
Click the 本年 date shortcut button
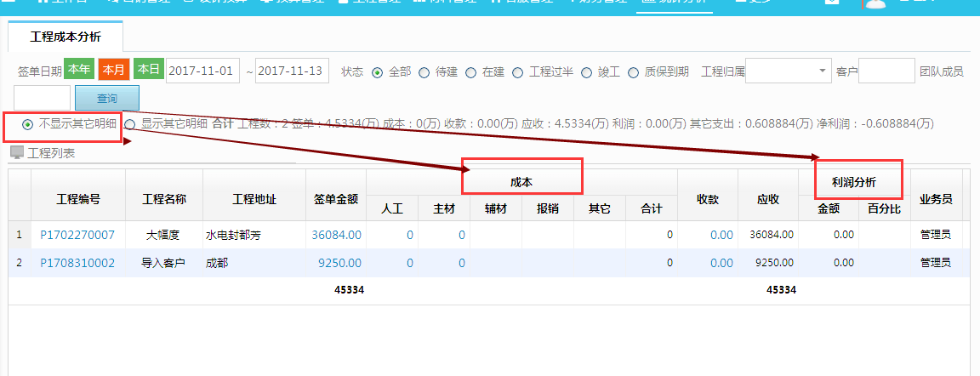pos(79,70)
